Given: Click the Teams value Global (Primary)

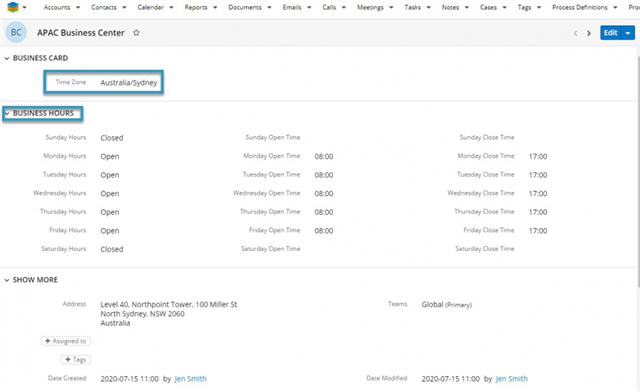Looking at the screenshot, I should 447,305.
